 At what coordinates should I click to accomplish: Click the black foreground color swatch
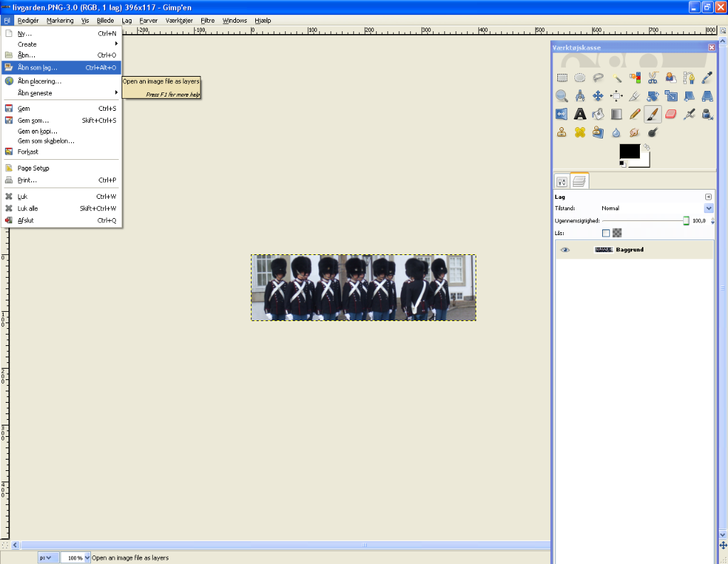coord(629,151)
